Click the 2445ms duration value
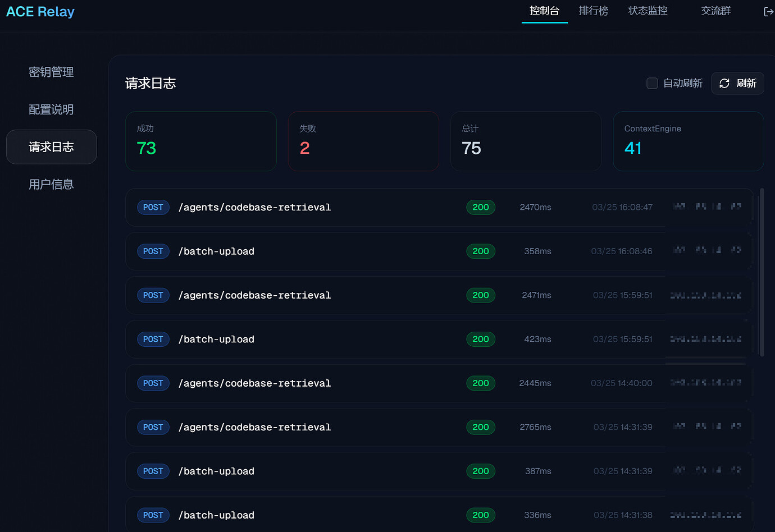Screen dimensions: 775x532 (x=535, y=383)
